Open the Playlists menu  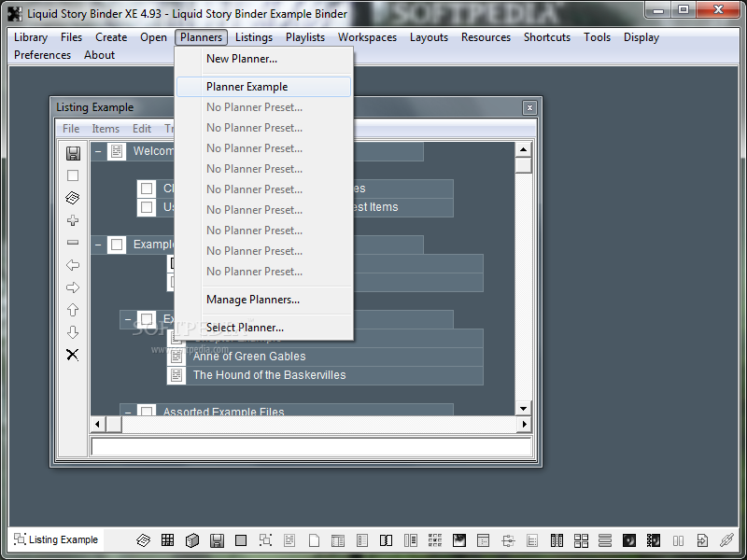coord(305,37)
